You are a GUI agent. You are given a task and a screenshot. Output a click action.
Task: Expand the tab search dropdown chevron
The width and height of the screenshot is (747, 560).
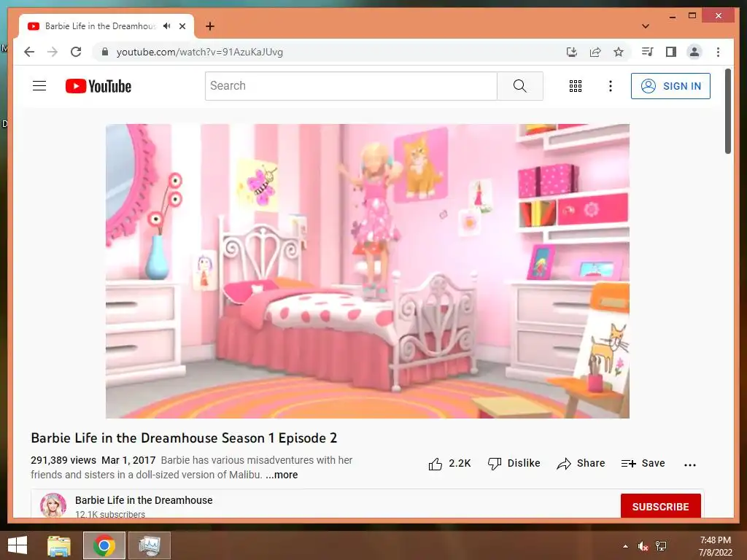[x=646, y=26]
